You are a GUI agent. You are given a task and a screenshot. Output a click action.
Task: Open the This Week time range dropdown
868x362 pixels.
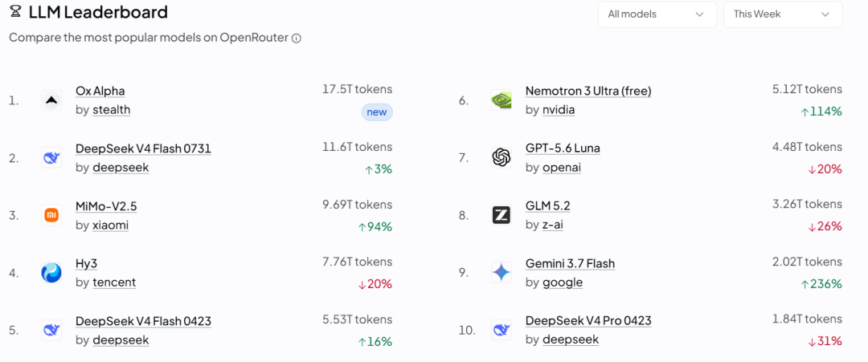(x=783, y=14)
